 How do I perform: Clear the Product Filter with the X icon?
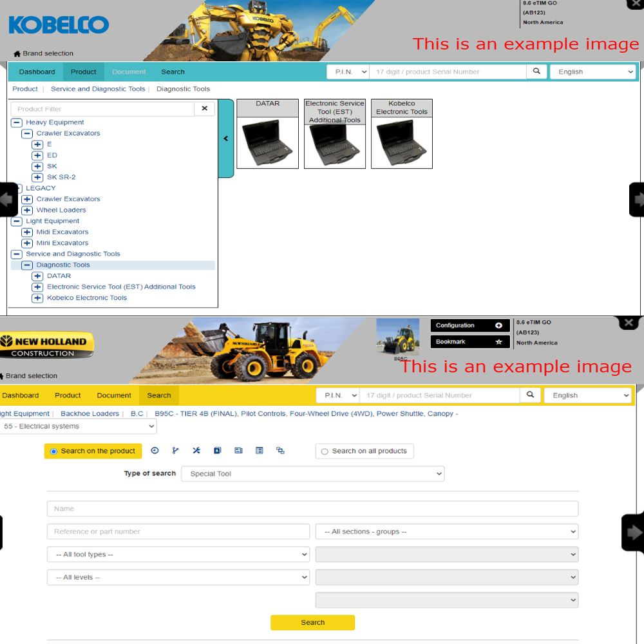click(204, 109)
